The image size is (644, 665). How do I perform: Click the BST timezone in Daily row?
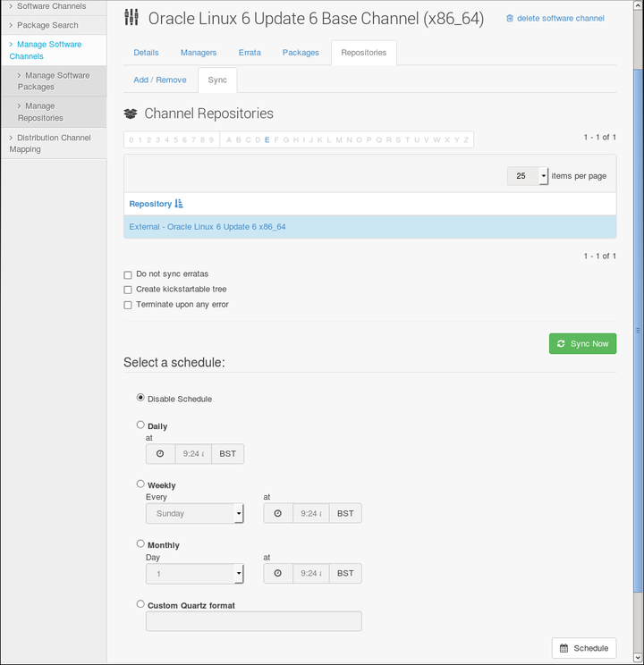point(227,454)
